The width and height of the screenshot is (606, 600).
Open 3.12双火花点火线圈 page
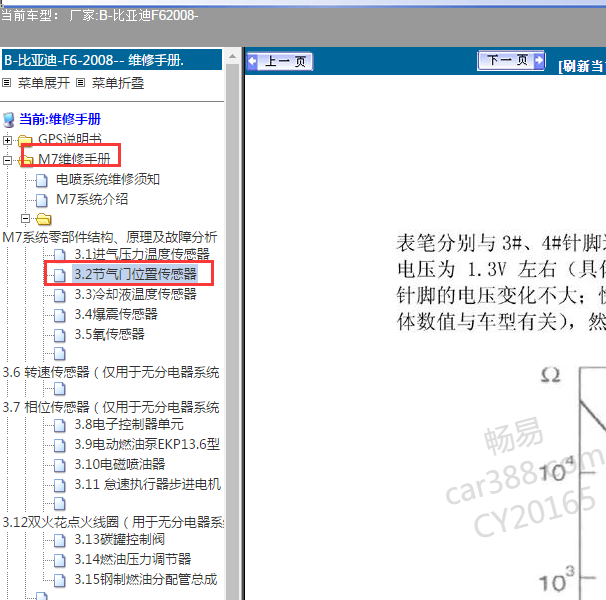(113, 522)
